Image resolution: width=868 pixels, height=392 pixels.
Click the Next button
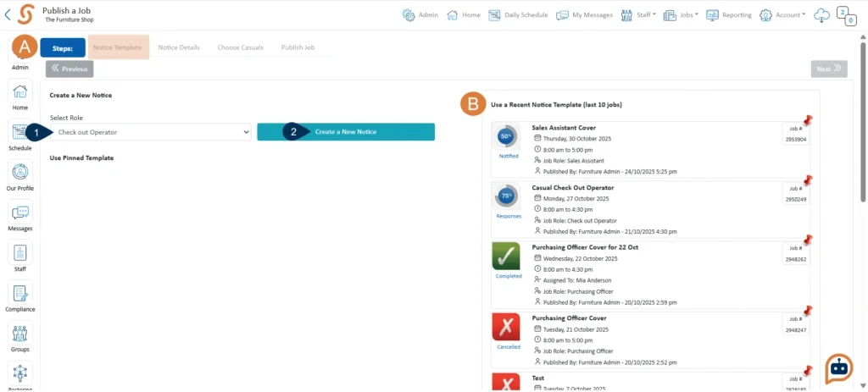tap(829, 69)
